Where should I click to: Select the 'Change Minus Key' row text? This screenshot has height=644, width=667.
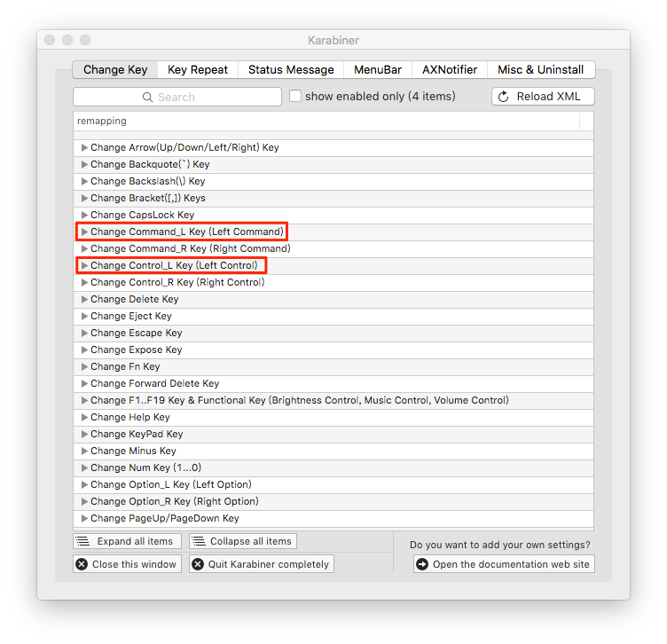[x=133, y=451]
